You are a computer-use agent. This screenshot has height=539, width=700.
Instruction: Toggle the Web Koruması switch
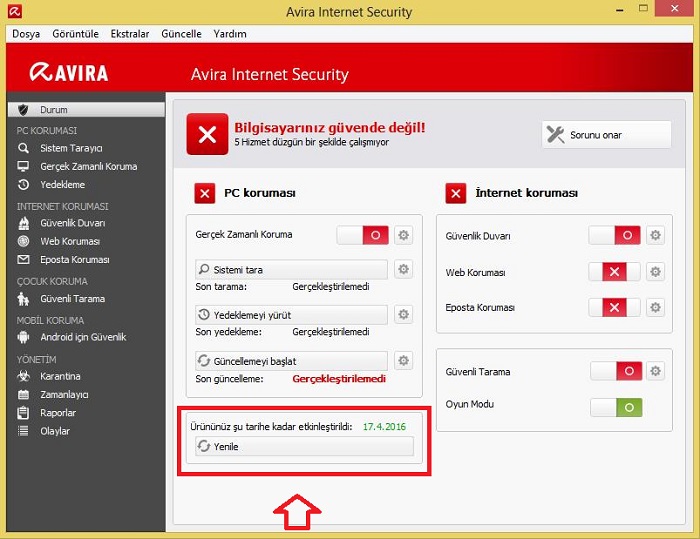(614, 272)
